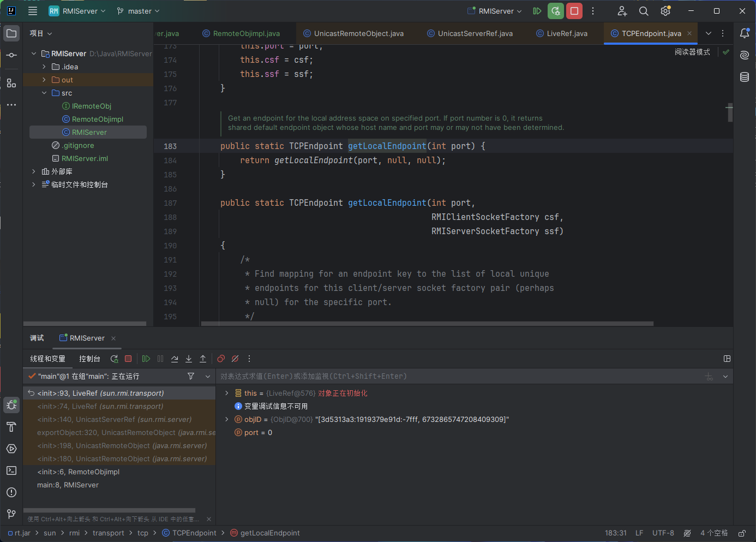756x542 pixels.
Task: Open the Commit tool window icon
Action: 11,55
